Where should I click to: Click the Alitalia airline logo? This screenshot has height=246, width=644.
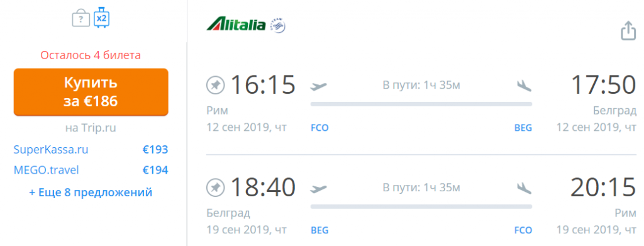(x=236, y=25)
